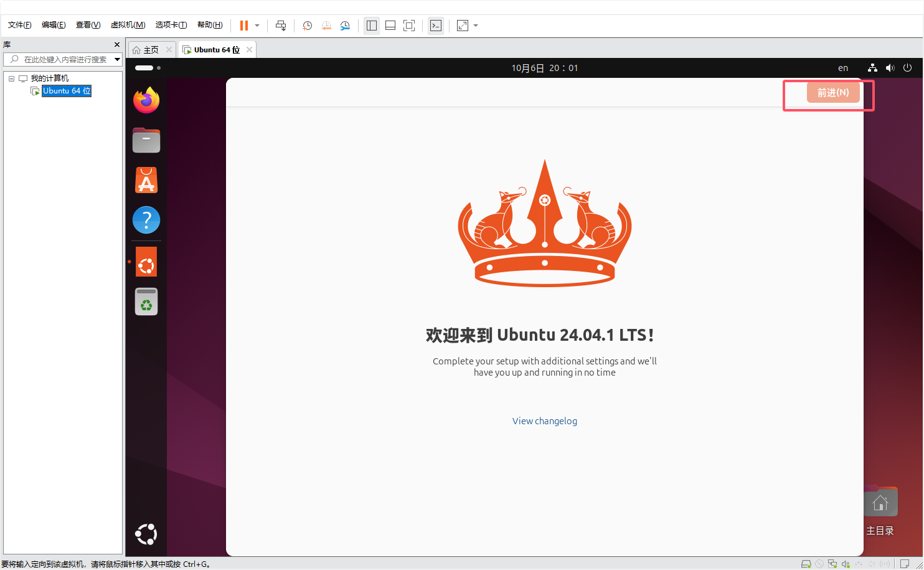Open the 编辑(E) menu
The height and width of the screenshot is (570, 924).
pos(54,25)
